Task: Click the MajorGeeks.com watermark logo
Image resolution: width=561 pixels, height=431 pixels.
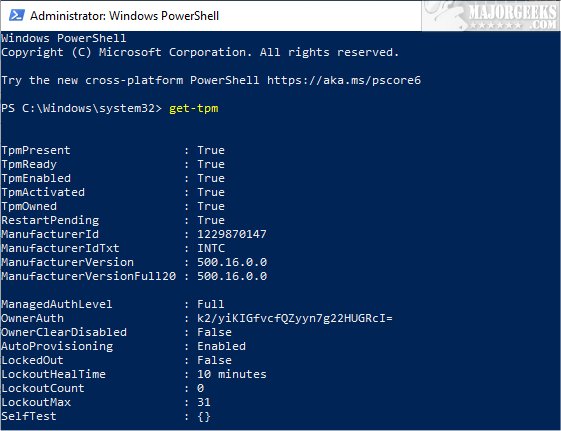Action: [x=491, y=15]
